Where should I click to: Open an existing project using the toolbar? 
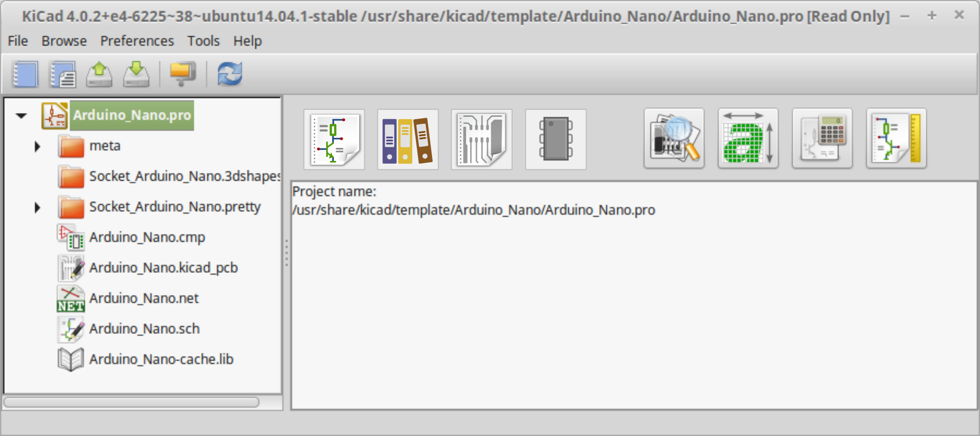(x=99, y=74)
